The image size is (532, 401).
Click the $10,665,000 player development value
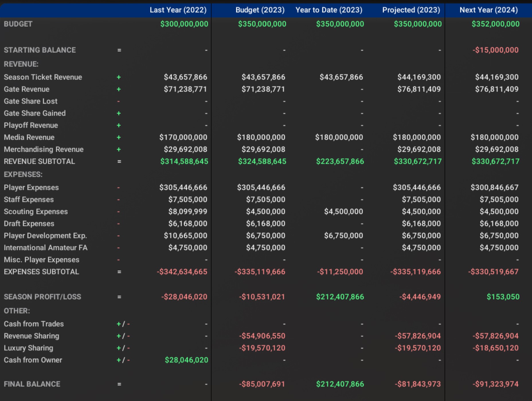coord(185,236)
